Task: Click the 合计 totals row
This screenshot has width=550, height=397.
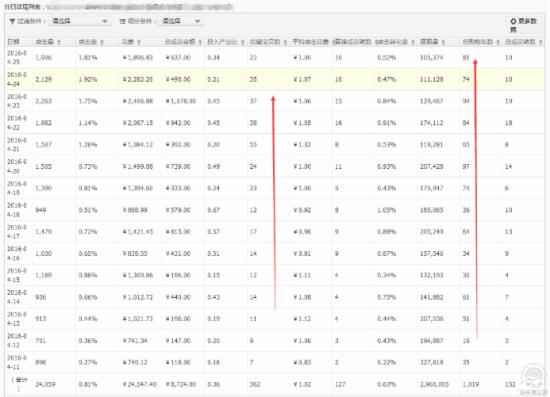Action: 275,384
